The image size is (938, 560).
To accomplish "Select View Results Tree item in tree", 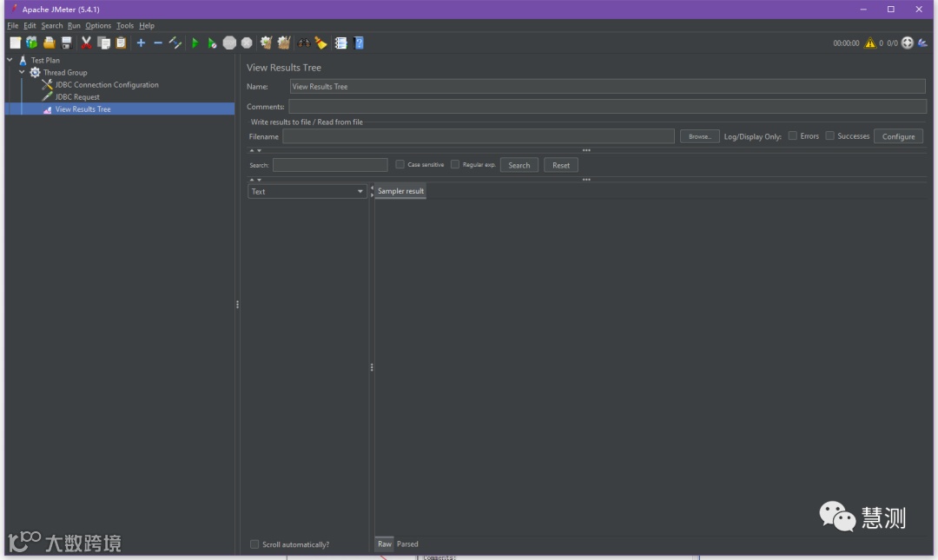I will click(x=83, y=109).
